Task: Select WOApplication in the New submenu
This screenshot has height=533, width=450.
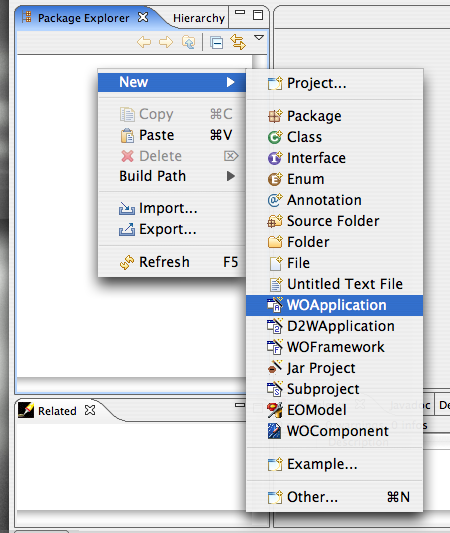Action: (x=334, y=305)
